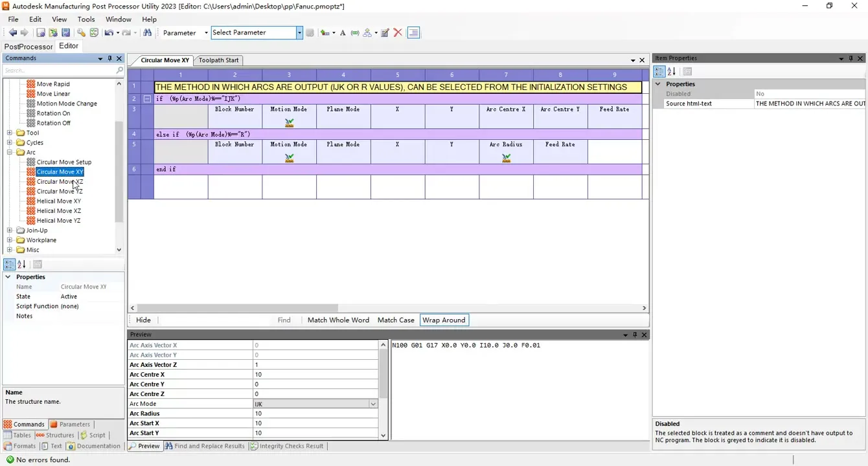Click the A text insert icon
868x466 pixels.
(343, 33)
